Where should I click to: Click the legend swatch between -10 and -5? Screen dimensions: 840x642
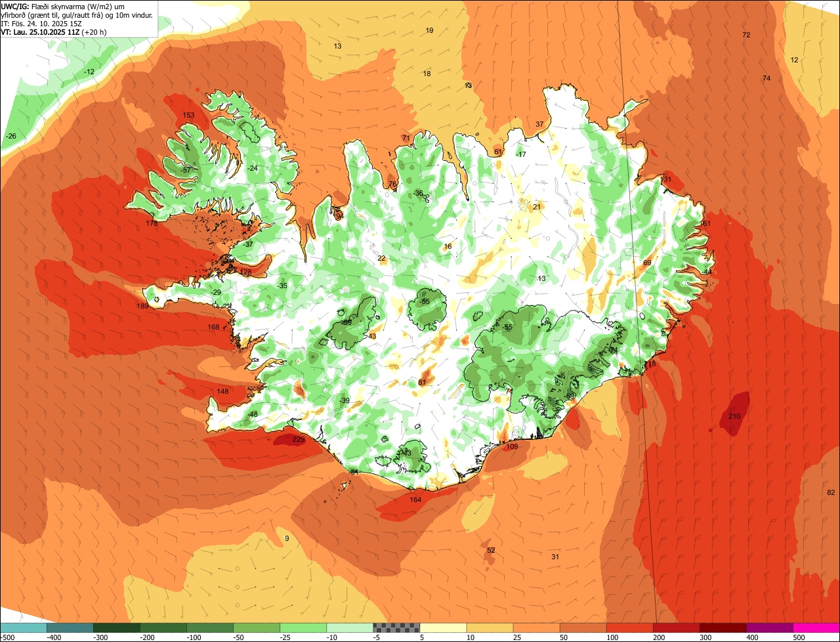coord(350,628)
